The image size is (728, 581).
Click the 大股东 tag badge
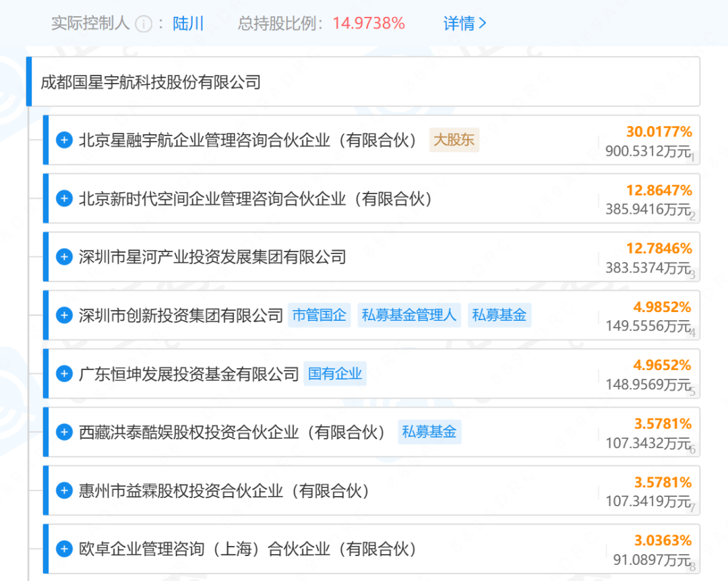[454, 140]
